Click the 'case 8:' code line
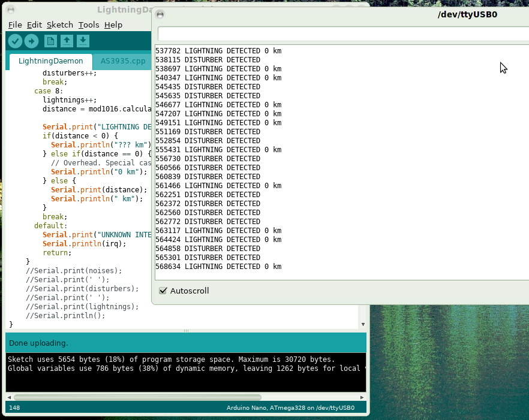This screenshot has height=420, width=529. point(49,91)
